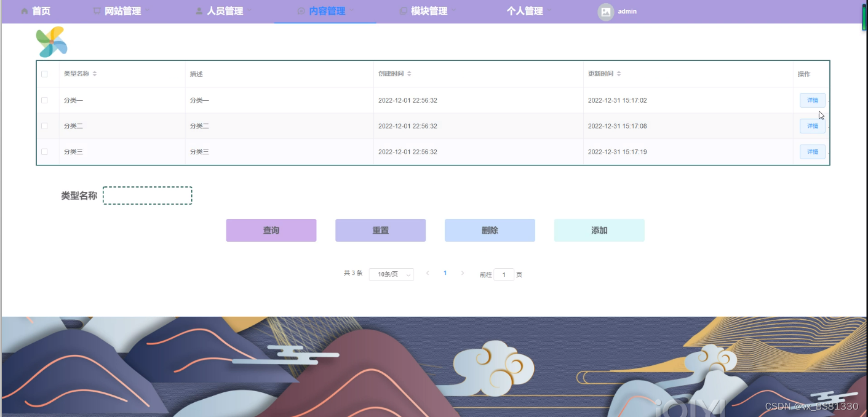
Task: Click the 删除 delete button
Action: (x=490, y=230)
